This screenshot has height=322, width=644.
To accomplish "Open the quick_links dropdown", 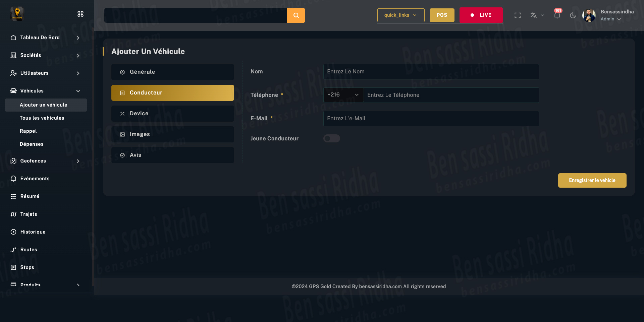I will [400, 15].
